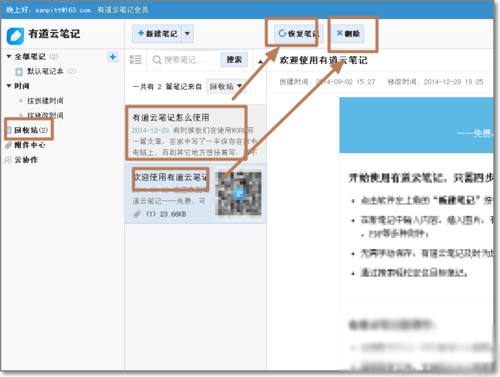Open the recycle bin (回收站) source dropdown
Viewport: 500px width, 377px height.
click(x=226, y=87)
